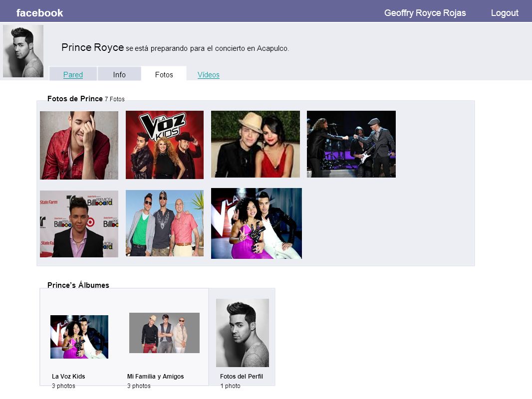The width and height of the screenshot is (532, 399).
Task: Open the photo of man in red jacket
Action: 79,145
